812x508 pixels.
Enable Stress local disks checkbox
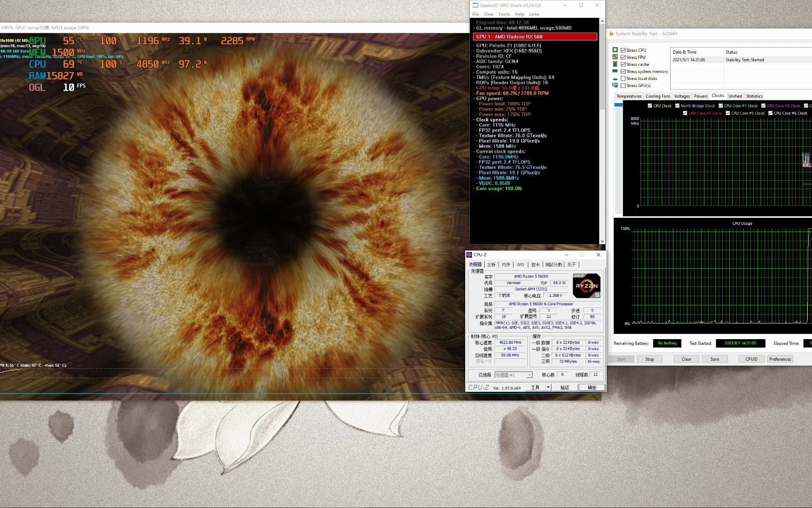[x=623, y=79]
